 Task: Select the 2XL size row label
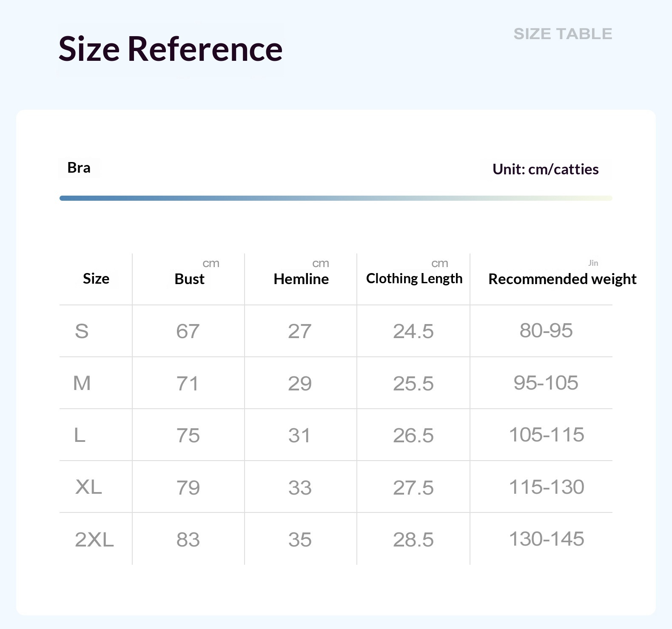94,540
